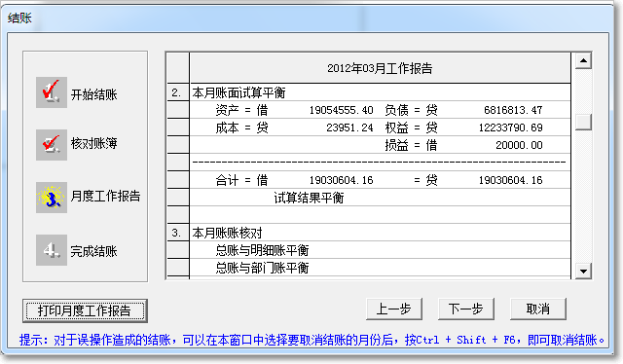
Task: Click the 月度工作报告 step 3 icon
Action: point(52,198)
